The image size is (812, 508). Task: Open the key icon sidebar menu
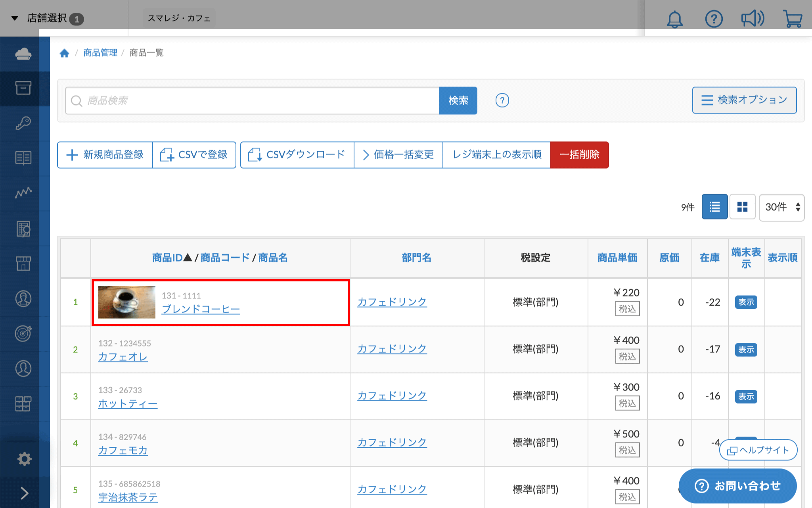[x=23, y=123]
